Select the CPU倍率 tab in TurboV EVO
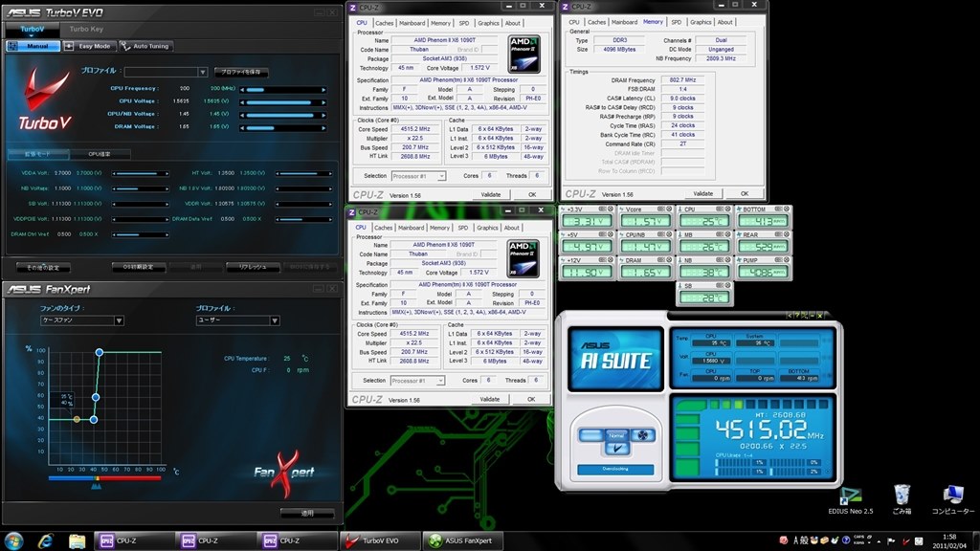Image resolution: width=980 pixels, height=551 pixels. click(100, 154)
